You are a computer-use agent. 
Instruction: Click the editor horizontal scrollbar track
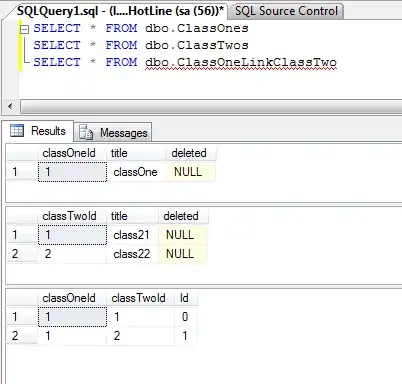click(x=211, y=107)
